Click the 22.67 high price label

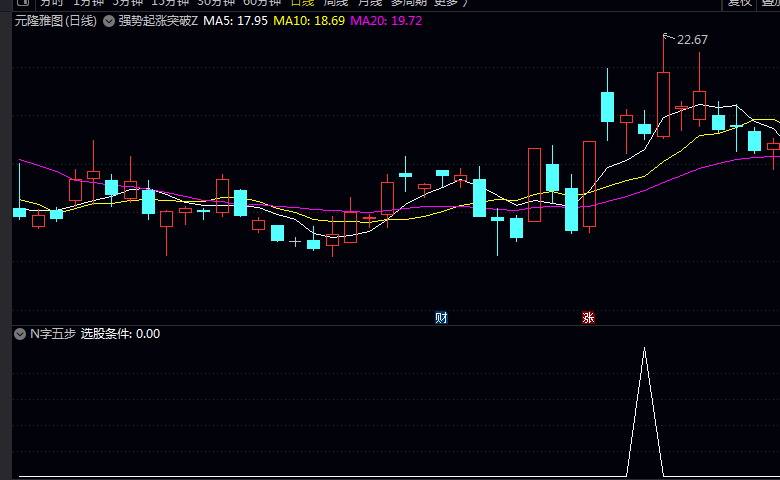[692, 40]
